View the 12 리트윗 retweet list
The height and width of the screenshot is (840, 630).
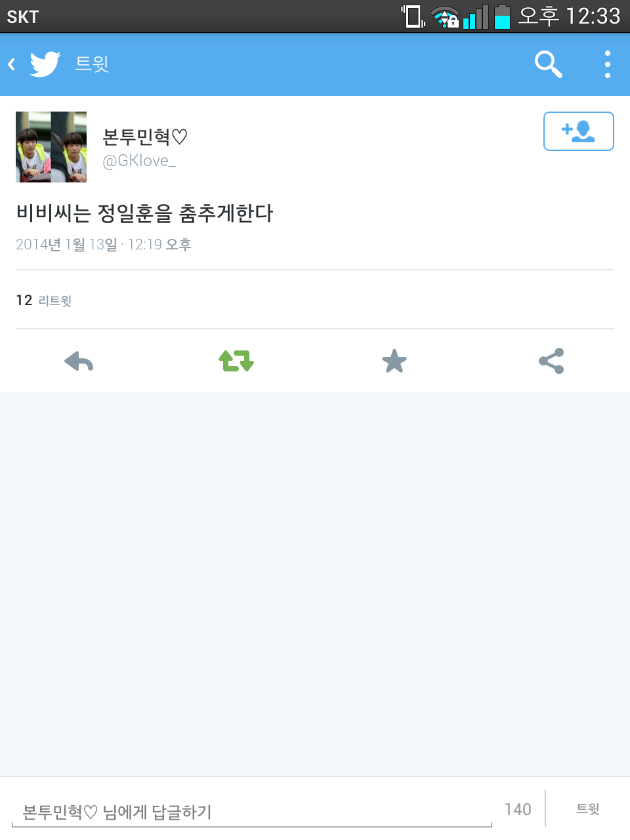pyautogui.click(x=44, y=301)
